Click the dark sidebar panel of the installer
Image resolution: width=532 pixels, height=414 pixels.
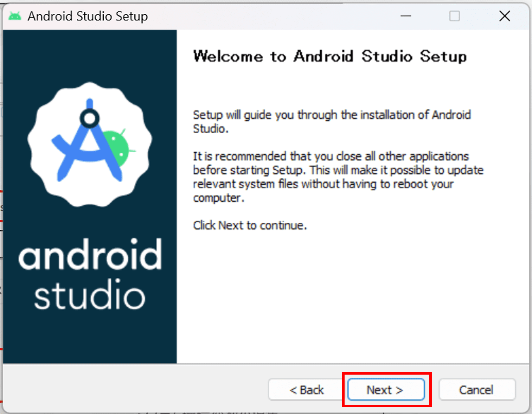[89, 338]
